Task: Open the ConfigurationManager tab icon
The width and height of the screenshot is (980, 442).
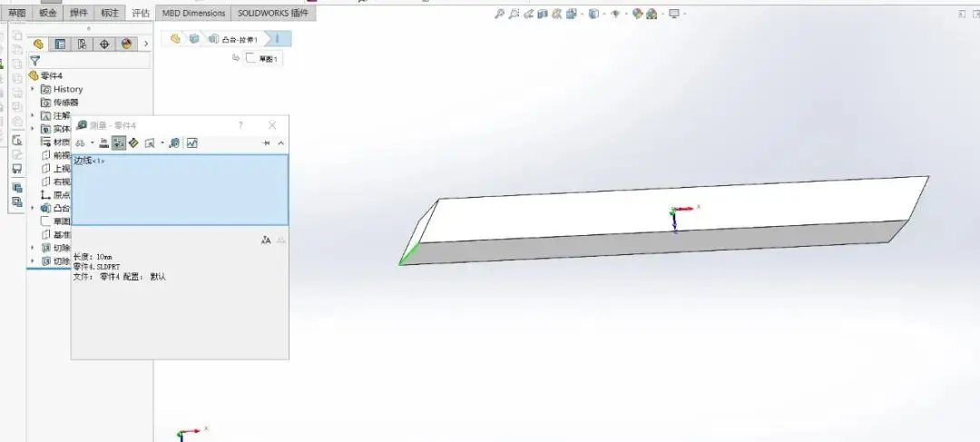Action: click(x=82, y=44)
